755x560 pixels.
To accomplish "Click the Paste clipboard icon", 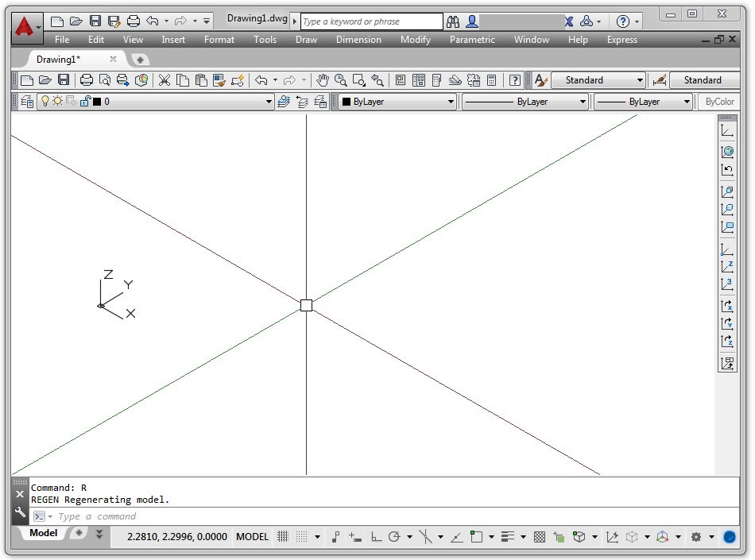I will click(x=201, y=80).
